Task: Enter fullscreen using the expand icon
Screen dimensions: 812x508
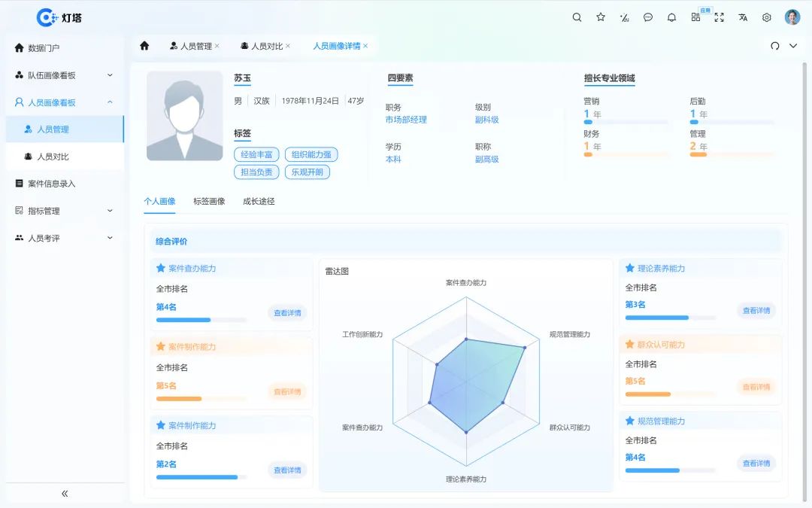Action: point(719,17)
